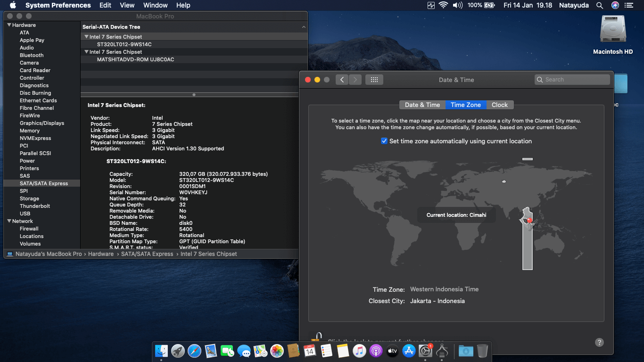Screen dimensions: 644x362
Task: Open the App Store dock icon
Action: 409,351
